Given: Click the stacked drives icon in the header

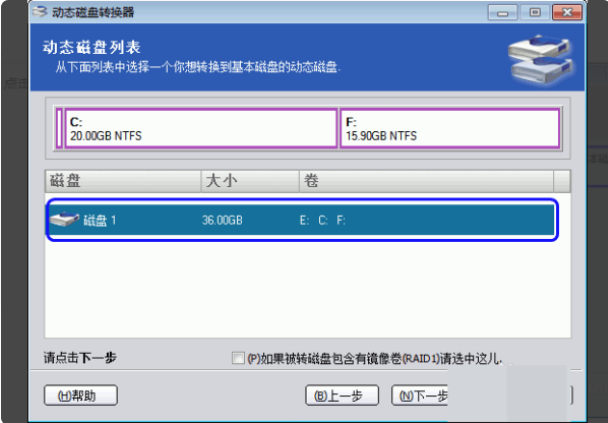Looking at the screenshot, I should pos(541,59).
